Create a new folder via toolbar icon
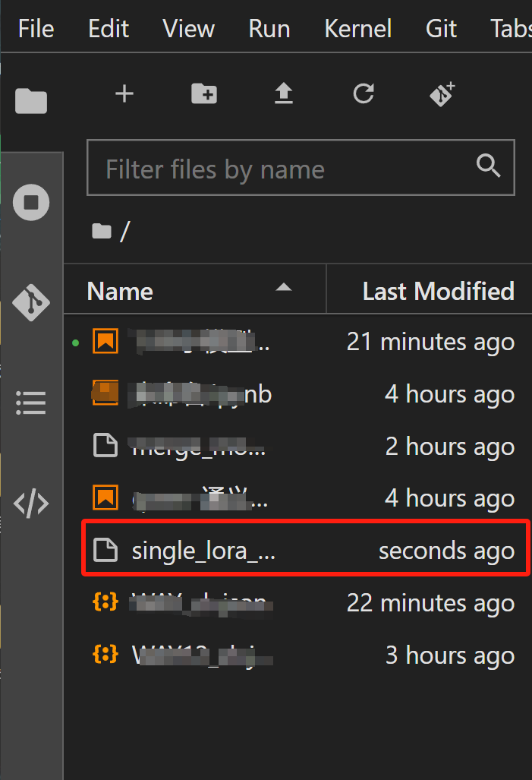 pyautogui.click(x=203, y=93)
